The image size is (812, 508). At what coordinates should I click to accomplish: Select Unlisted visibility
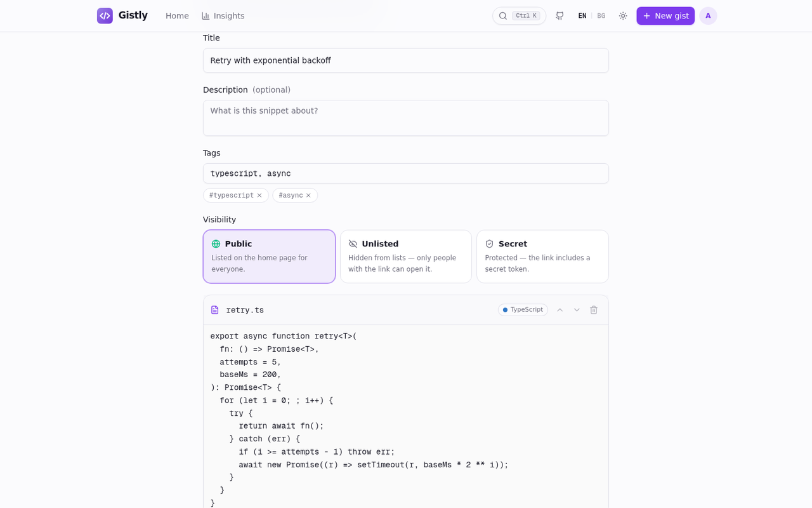(x=406, y=257)
